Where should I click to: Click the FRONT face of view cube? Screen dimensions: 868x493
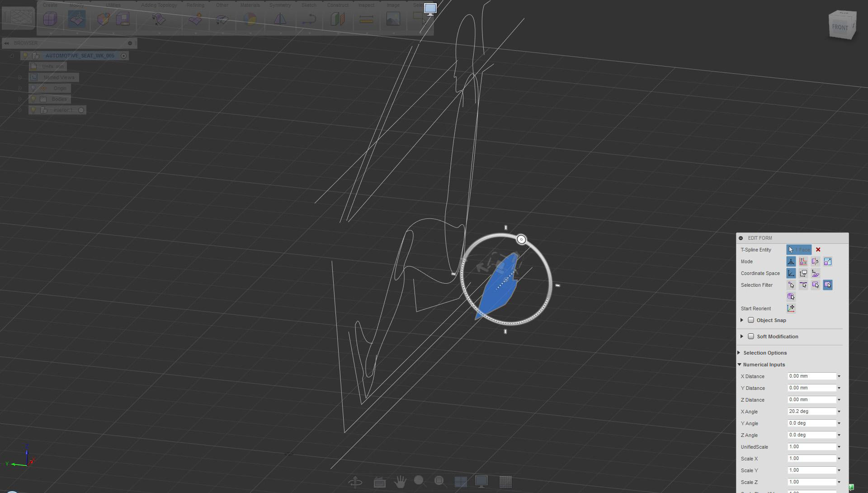point(840,28)
